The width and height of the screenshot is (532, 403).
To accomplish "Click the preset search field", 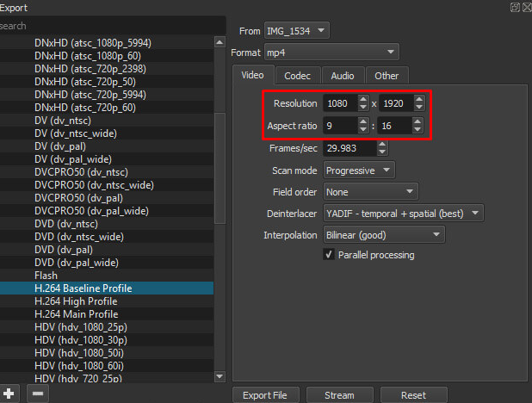I will pos(113,26).
